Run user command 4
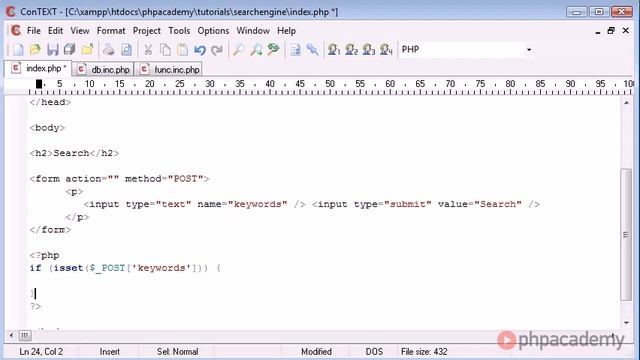This screenshot has width=640, height=360. [x=386, y=50]
